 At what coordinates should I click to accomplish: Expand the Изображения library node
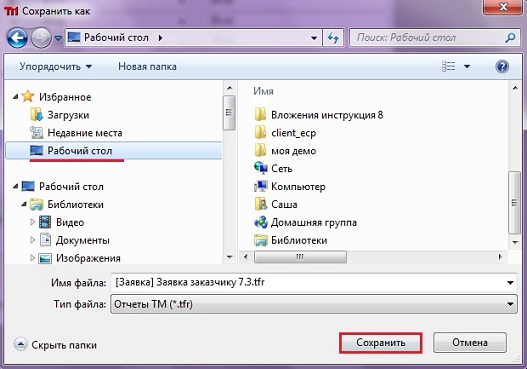(33, 258)
